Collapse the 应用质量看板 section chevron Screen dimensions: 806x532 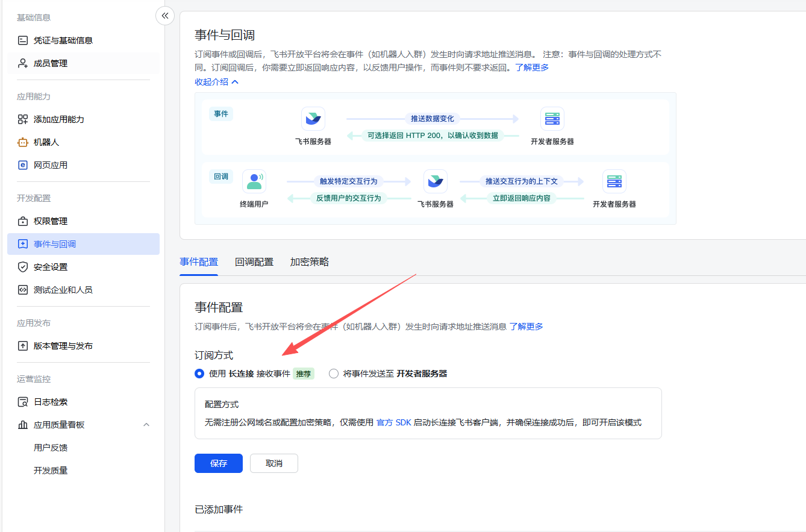tap(146, 425)
